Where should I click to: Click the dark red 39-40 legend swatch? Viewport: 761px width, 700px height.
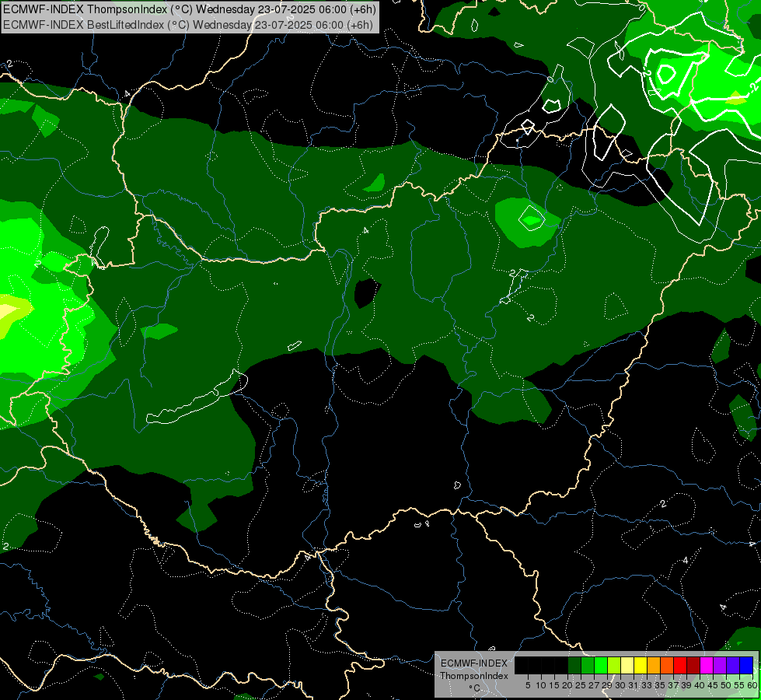pos(693,665)
